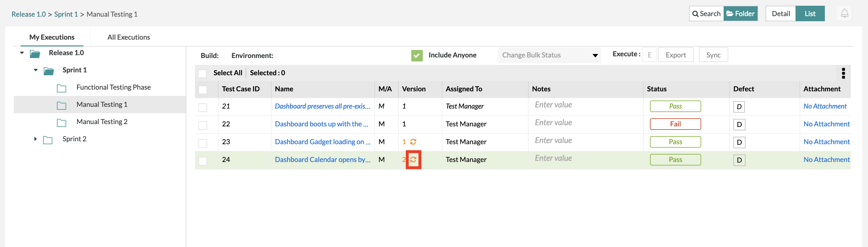Viewport: 868px width, 247px height.
Task: Expand the Sprint 2 tree node
Action: (35, 139)
